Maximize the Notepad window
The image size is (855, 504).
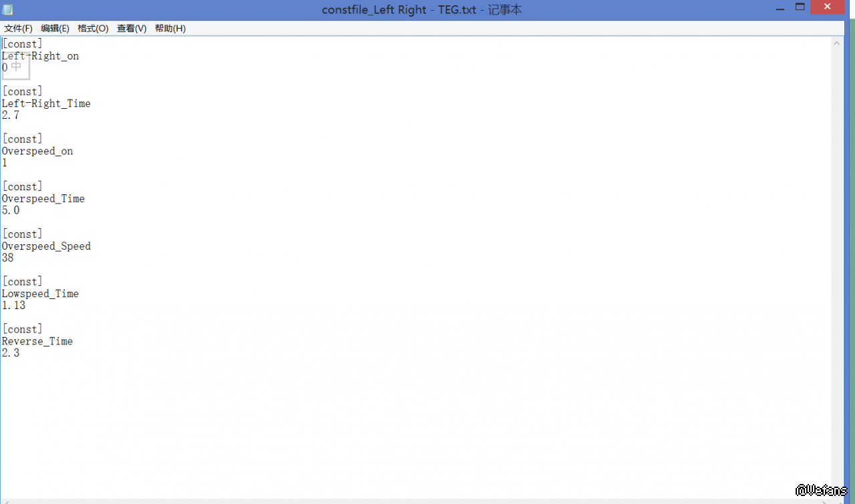[800, 8]
